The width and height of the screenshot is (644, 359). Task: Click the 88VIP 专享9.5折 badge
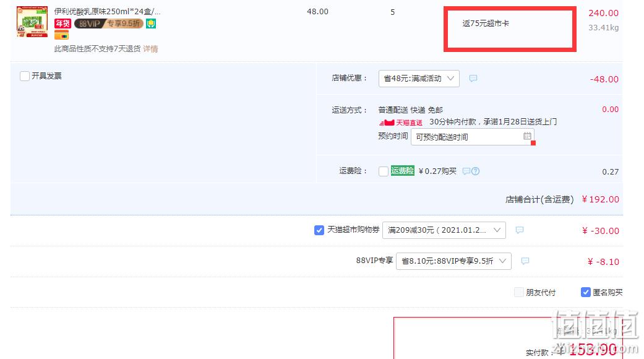109,24
